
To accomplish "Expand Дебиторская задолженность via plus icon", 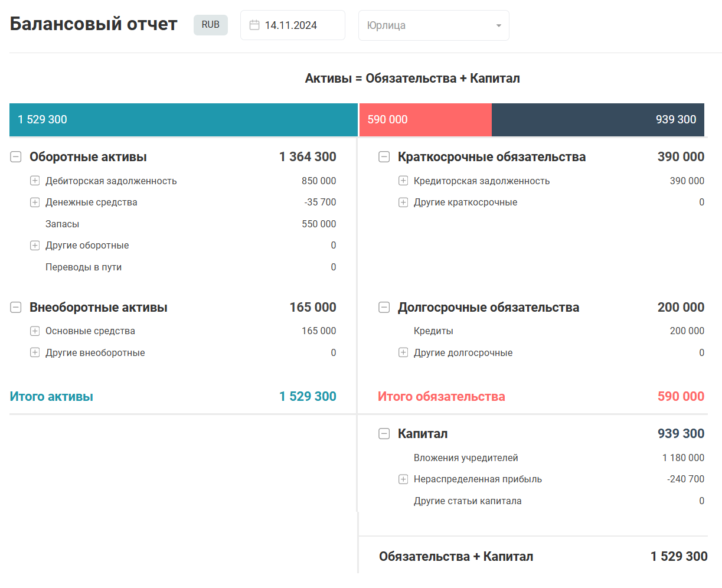I will 35,181.
